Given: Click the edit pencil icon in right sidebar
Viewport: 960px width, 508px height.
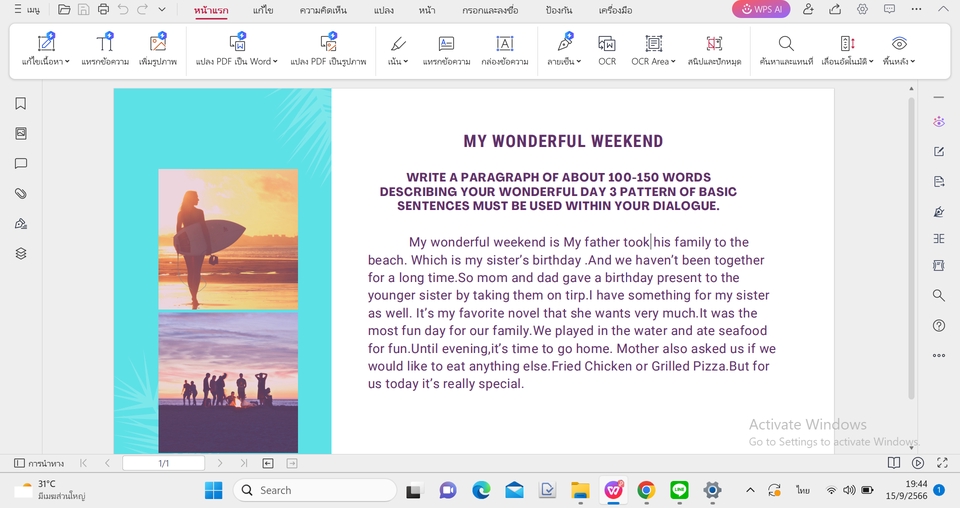Looking at the screenshot, I should point(939,151).
